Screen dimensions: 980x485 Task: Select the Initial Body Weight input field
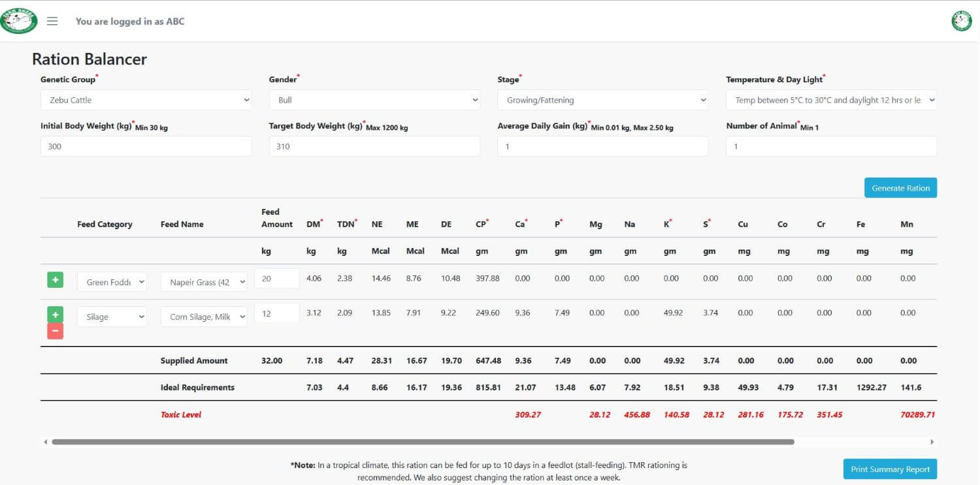click(x=145, y=146)
